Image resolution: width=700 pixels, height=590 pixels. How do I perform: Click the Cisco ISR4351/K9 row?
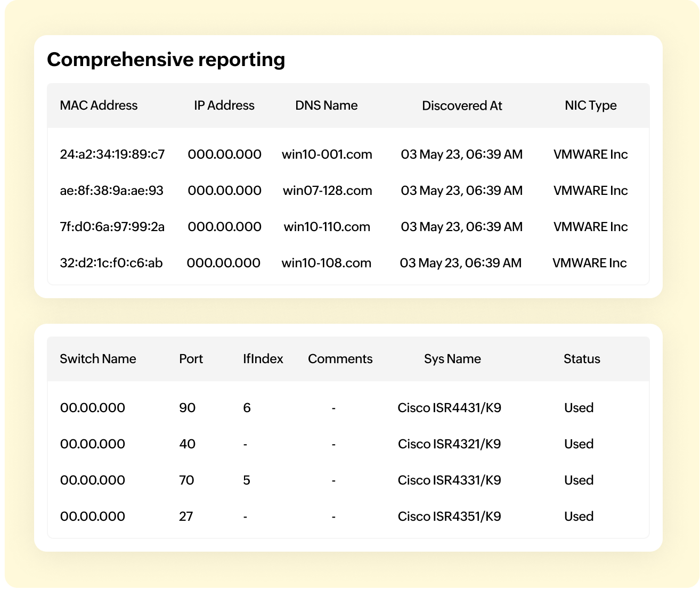pos(348,517)
